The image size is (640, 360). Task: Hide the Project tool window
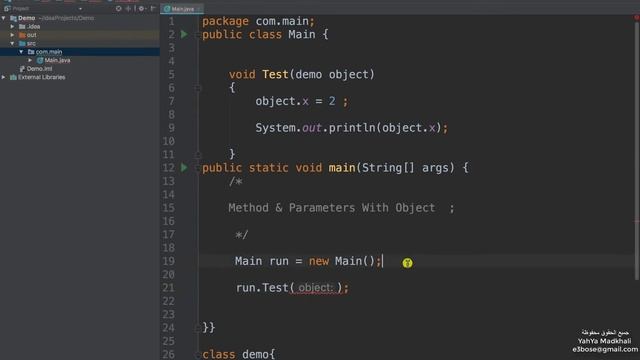153,8
